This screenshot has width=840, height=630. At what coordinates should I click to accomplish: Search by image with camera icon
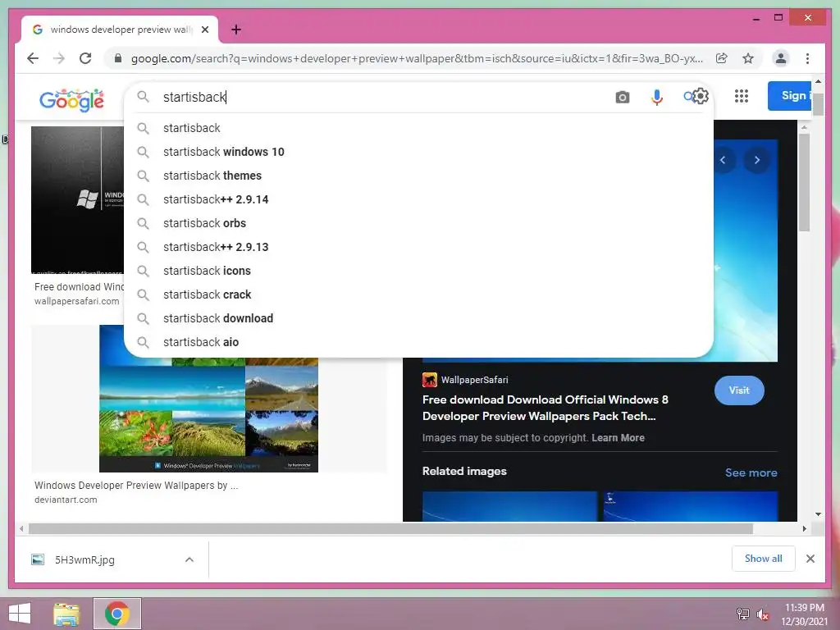622,97
